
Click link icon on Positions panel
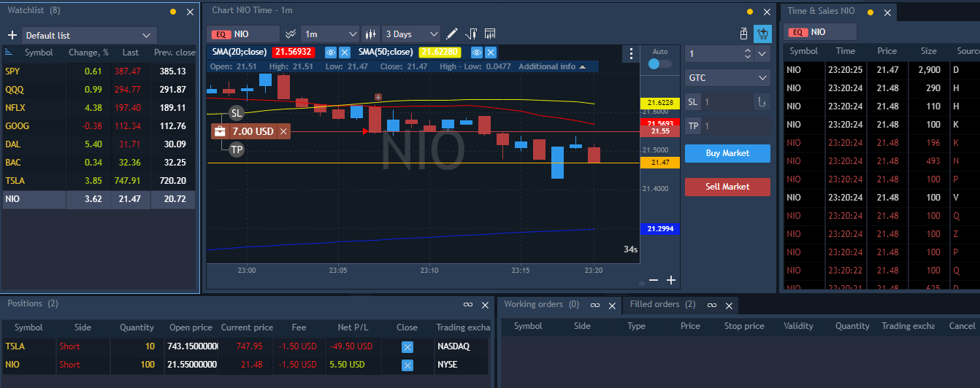coord(468,305)
